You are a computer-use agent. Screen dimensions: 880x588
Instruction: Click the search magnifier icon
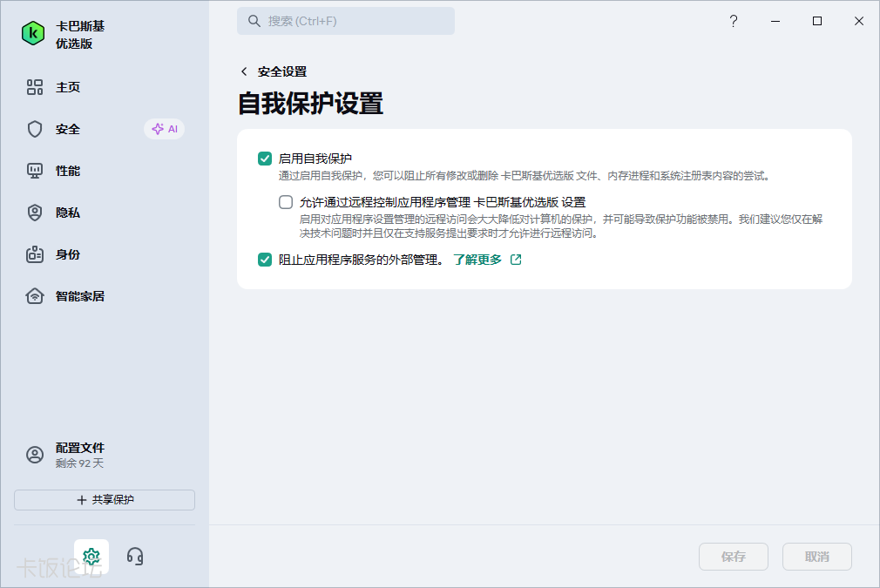click(254, 21)
